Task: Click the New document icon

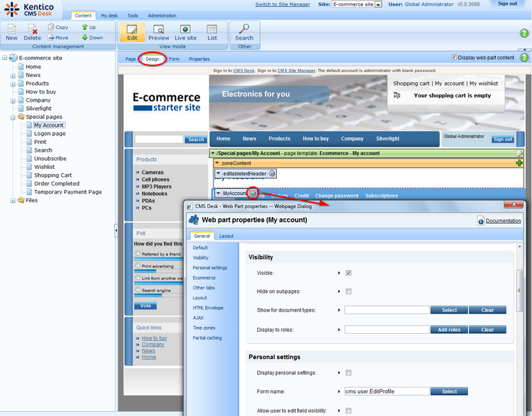Action: [x=12, y=29]
